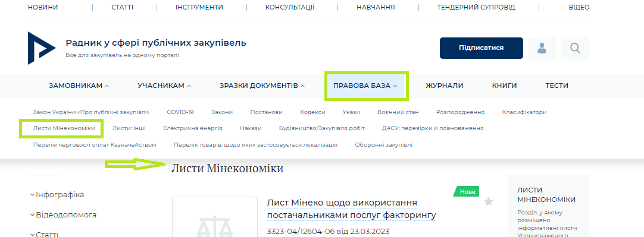Open the search magnifier icon

coord(576,48)
